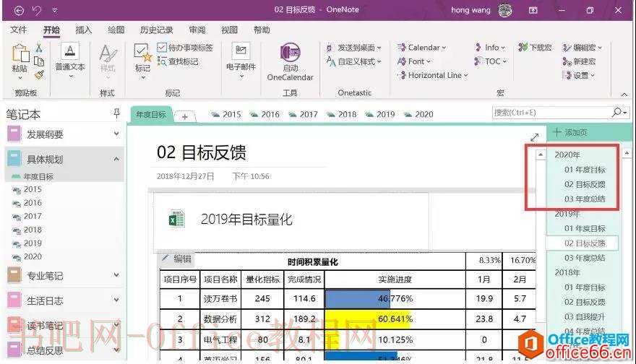
Task: Click the 编辑 edit spreadsheet button
Action: [x=177, y=259]
